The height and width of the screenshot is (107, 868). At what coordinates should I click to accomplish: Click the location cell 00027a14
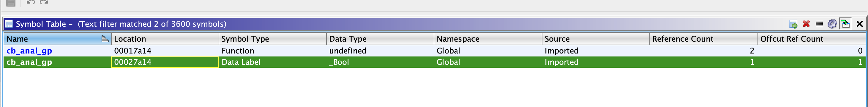(x=165, y=62)
